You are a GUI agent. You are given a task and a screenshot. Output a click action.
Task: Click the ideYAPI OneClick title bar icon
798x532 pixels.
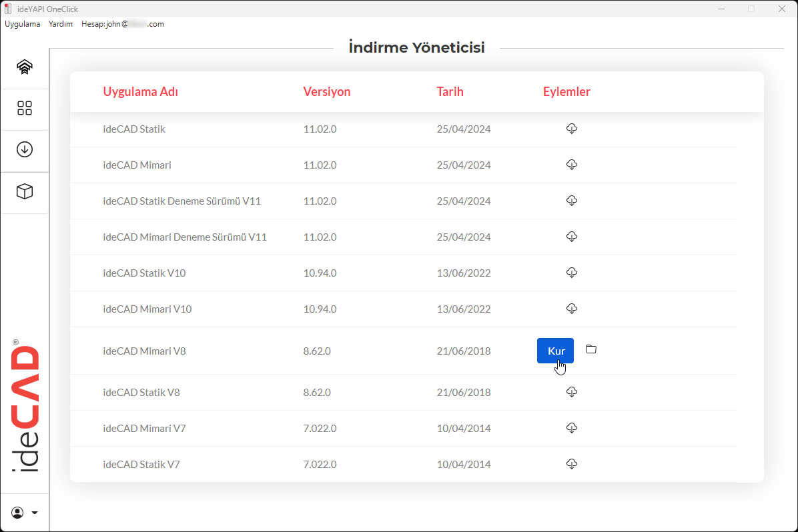tap(7, 9)
